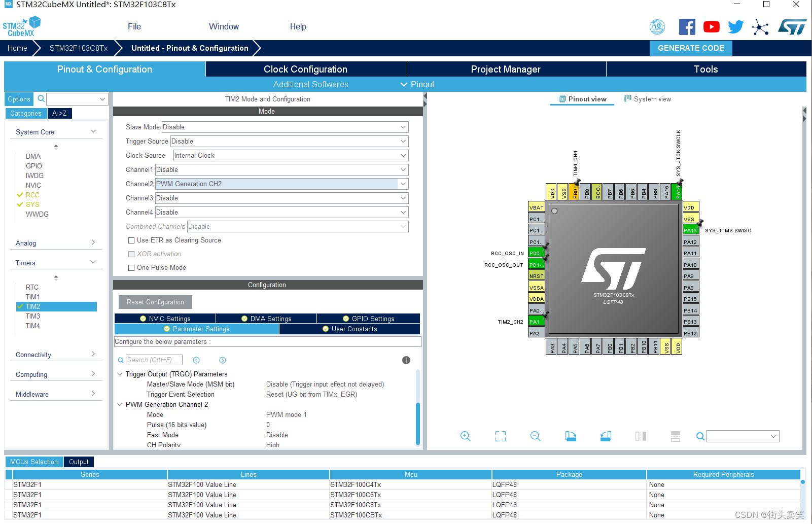Select pin PD0 RCC_OSC_IN on the chip
812x524 pixels.
[536, 253]
